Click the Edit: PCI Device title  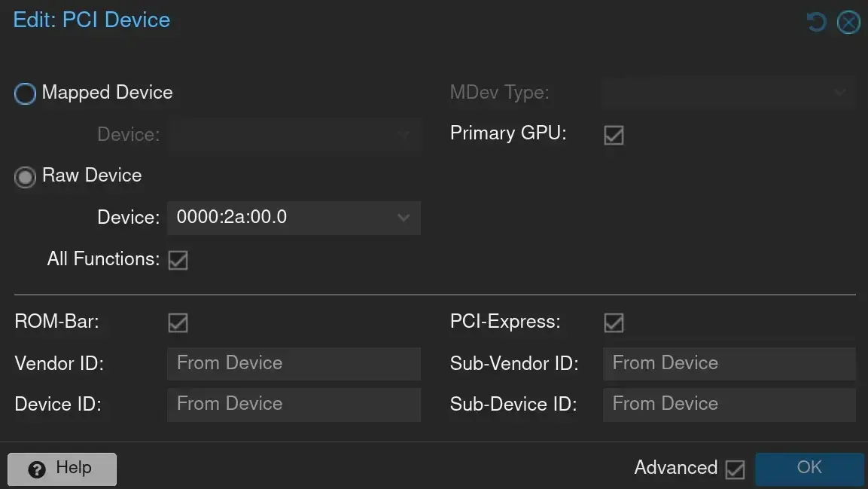coord(92,20)
